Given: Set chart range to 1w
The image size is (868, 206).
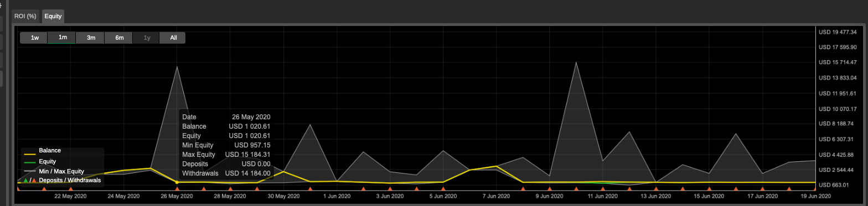Looking at the screenshot, I should pyautogui.click(x=34, y=38).
